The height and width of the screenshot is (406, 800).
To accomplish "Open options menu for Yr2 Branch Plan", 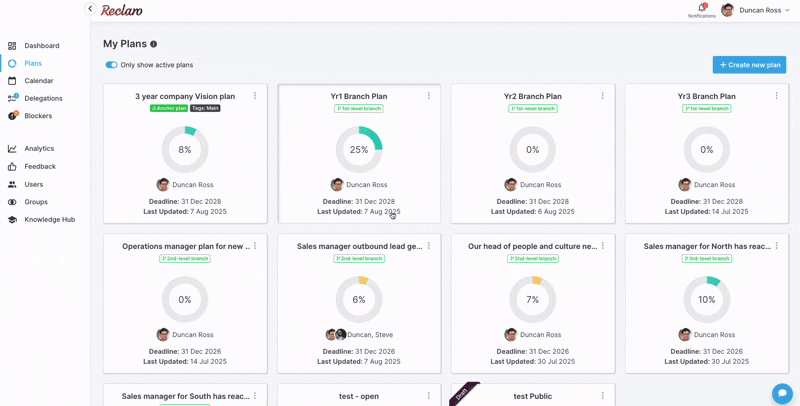I will click(x=603, y=96).
